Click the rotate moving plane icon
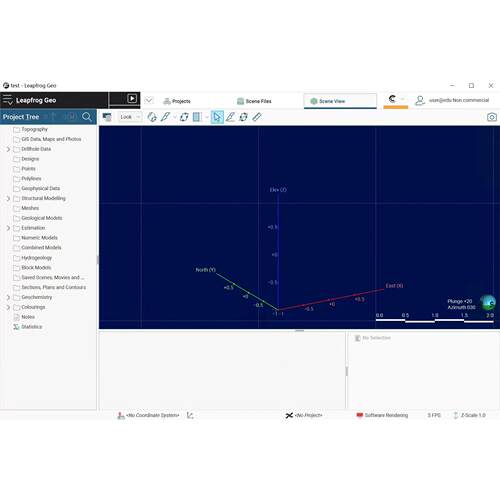 [x=184, y=117]
